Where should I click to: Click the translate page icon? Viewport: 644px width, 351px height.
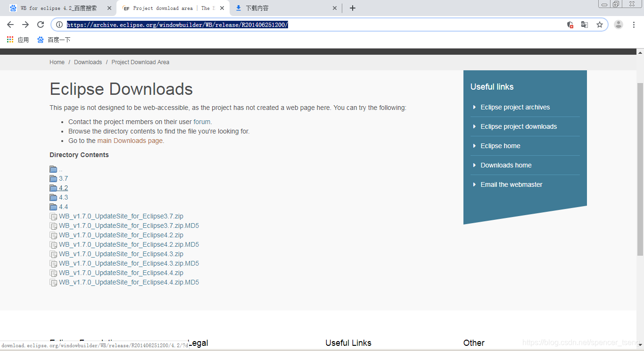pyautogui.click(x=585, y=25)
